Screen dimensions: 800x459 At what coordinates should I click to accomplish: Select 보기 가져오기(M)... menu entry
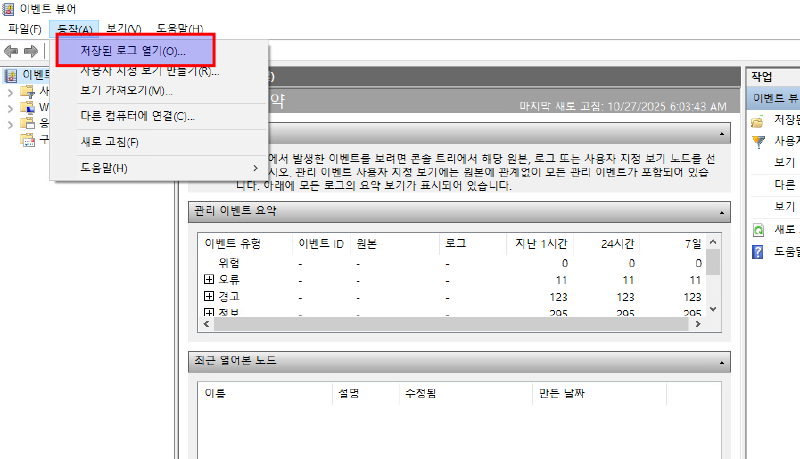pyautogui.click(x=126, y=91)
